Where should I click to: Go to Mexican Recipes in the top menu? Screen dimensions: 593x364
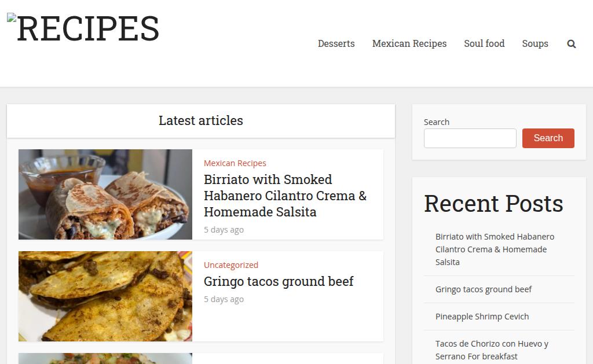coord(409,43)
